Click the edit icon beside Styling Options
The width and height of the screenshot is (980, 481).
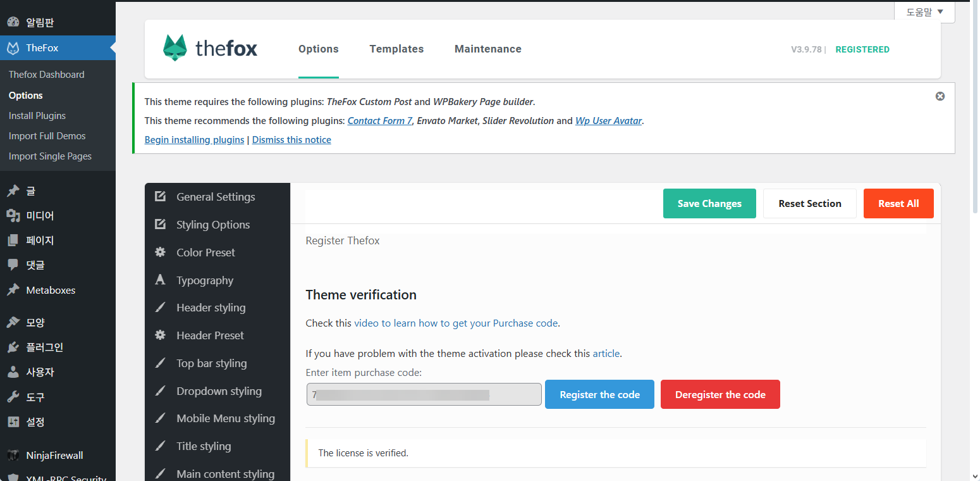161,224
